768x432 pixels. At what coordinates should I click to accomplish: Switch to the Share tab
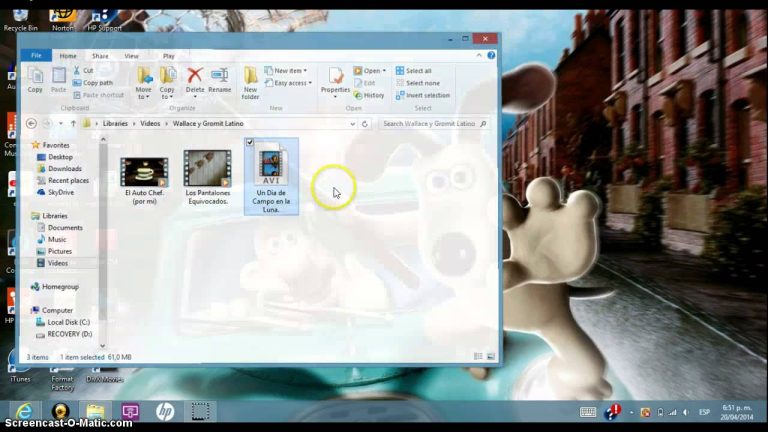pos(100,56)
